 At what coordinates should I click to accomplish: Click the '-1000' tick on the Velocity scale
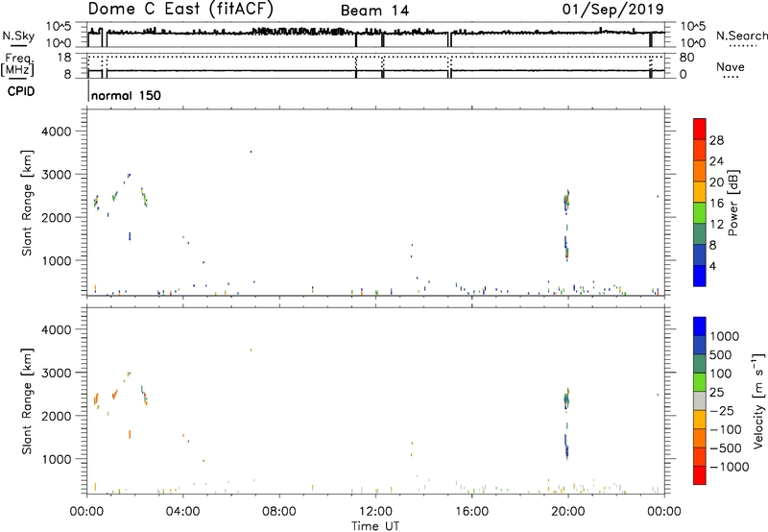730,467
